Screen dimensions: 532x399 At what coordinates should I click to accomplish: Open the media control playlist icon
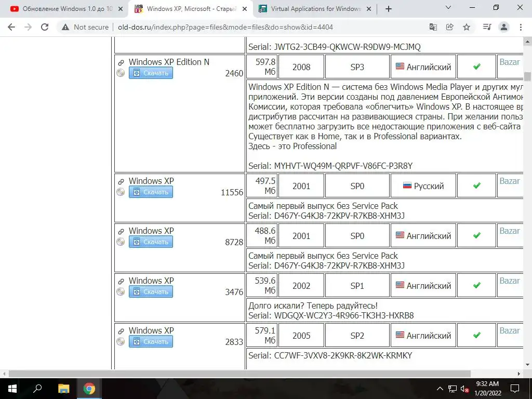(487, 27)
